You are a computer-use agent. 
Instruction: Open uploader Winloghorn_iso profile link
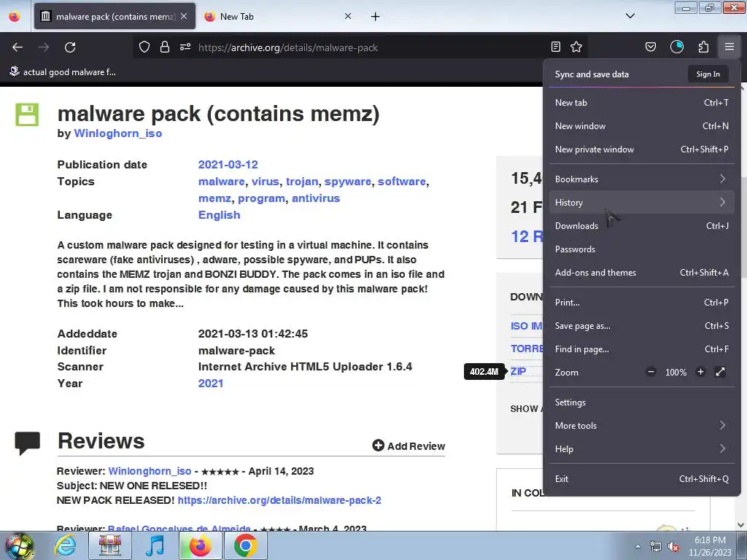(x=118, y=133)
